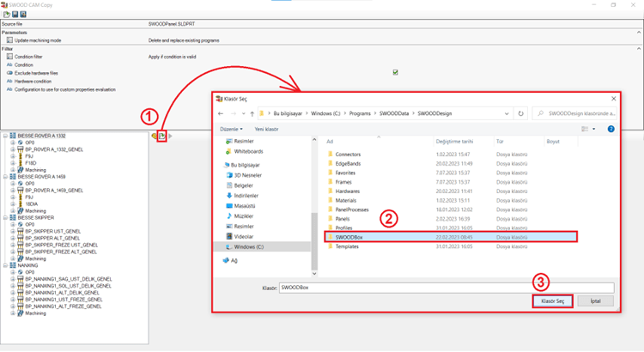Create a folder with Yeni klasör
This screenshot has height=352, width=644.
point(266,129)
